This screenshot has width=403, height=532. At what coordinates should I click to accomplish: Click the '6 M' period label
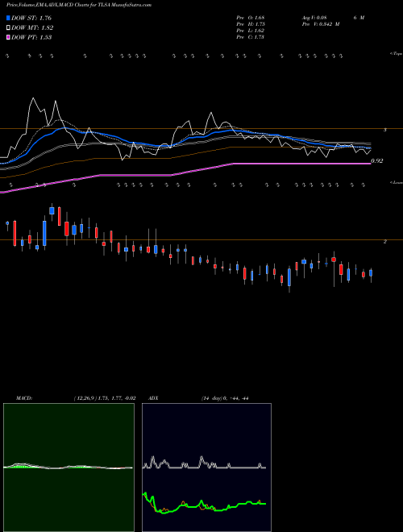pos(359,18)
